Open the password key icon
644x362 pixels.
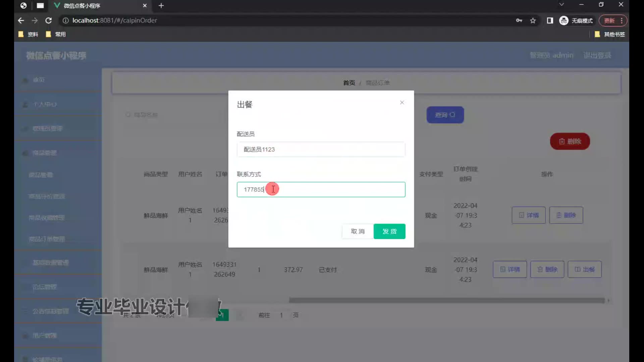[x=519, y=20]
